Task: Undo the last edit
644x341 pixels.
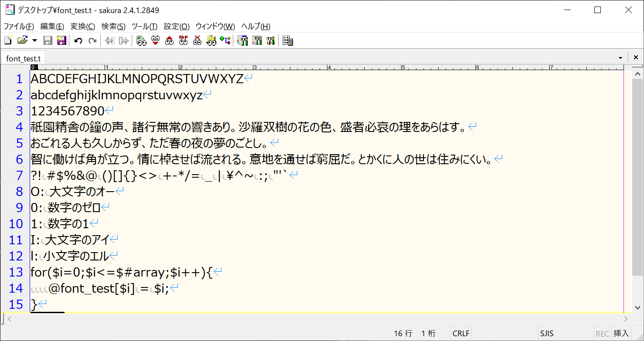Action: (x=78, y=41)
